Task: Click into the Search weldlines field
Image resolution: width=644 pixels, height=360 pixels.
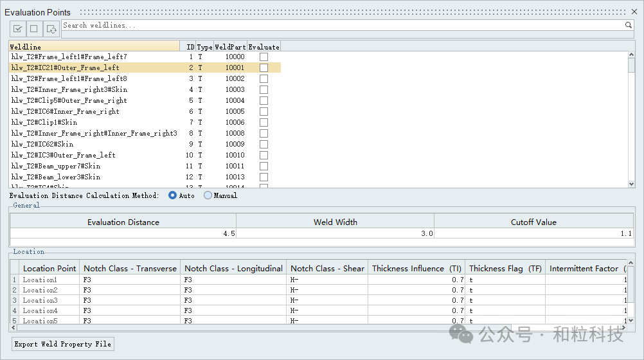Action: tap(341, 25)
